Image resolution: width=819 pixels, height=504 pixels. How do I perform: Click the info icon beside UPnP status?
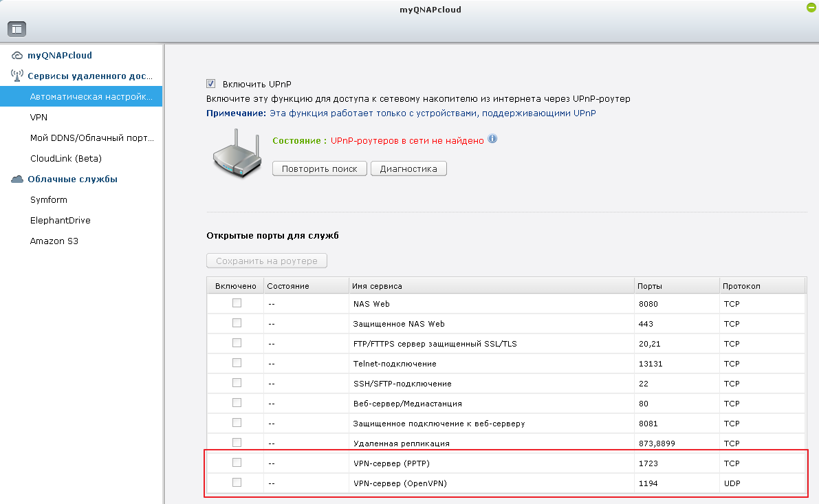coord(492,139)
